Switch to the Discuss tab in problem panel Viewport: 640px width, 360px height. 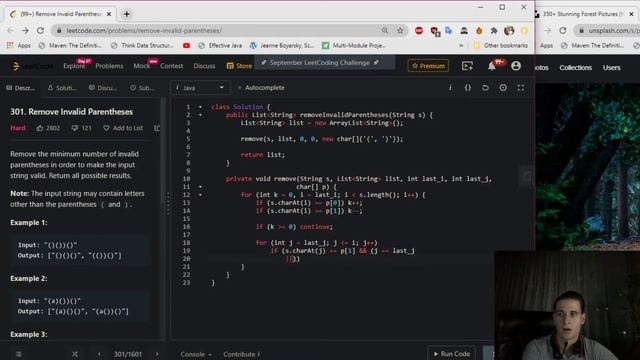pos(103,88)
